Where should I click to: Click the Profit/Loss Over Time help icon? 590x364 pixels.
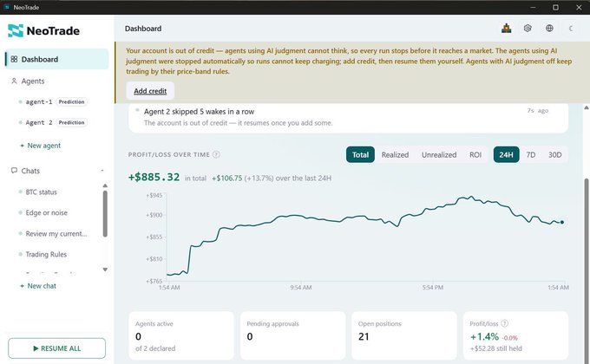tap(216, 154)
